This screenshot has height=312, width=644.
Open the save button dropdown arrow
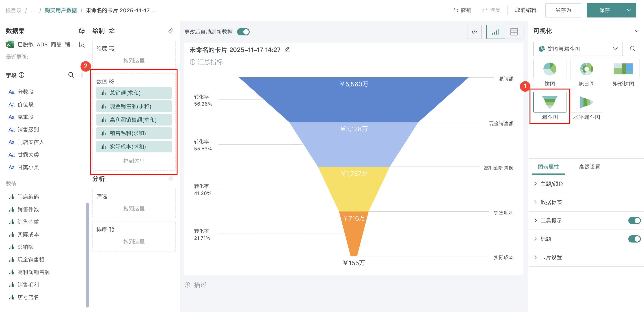629,10
